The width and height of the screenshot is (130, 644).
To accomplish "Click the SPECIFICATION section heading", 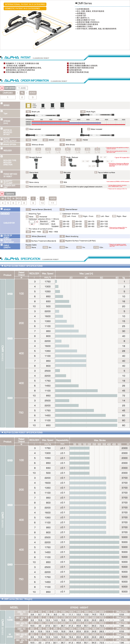I will click(x=30, y=259).
